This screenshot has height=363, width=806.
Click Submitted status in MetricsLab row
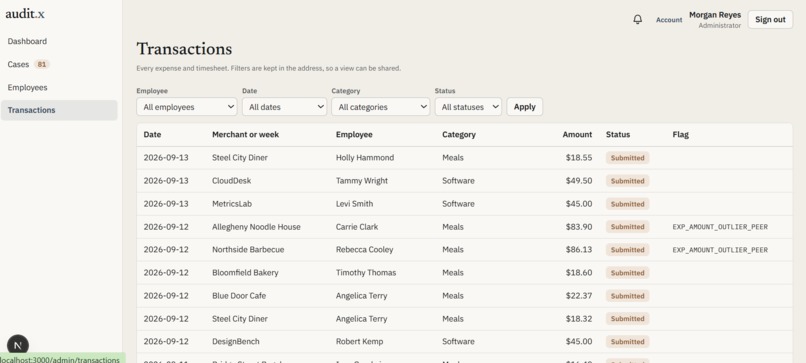tap(627, 204)
